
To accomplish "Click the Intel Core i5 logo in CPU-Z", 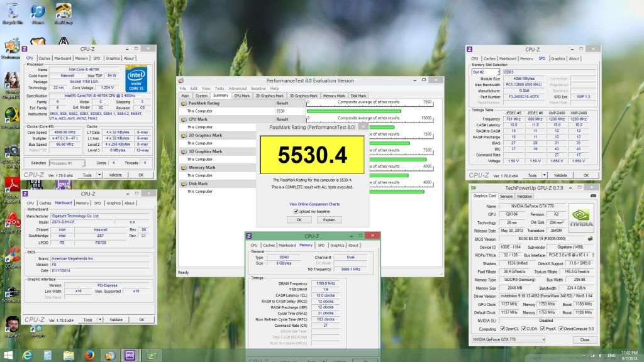I will pyautogui.click(x=136, y=79).
